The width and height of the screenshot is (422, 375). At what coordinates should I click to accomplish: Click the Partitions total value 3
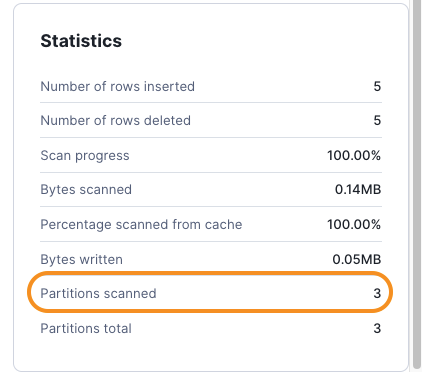click(377, 328)
